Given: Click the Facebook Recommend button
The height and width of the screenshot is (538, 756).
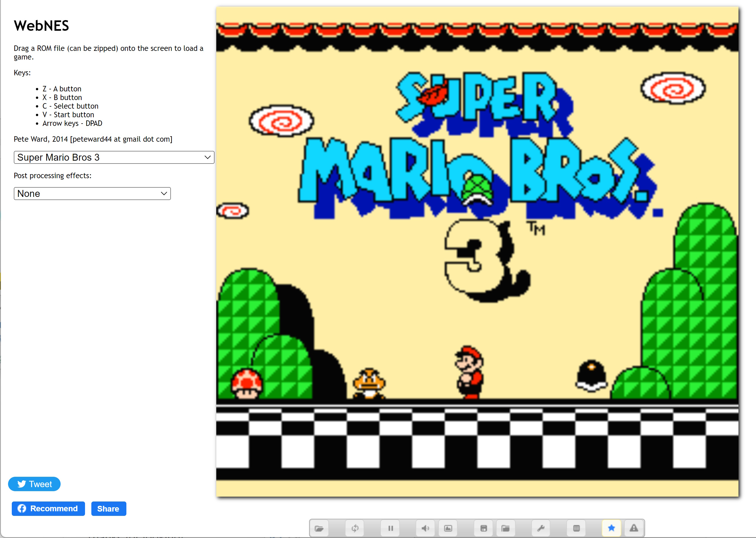Looking at the screenshot, I should point(48,508).
